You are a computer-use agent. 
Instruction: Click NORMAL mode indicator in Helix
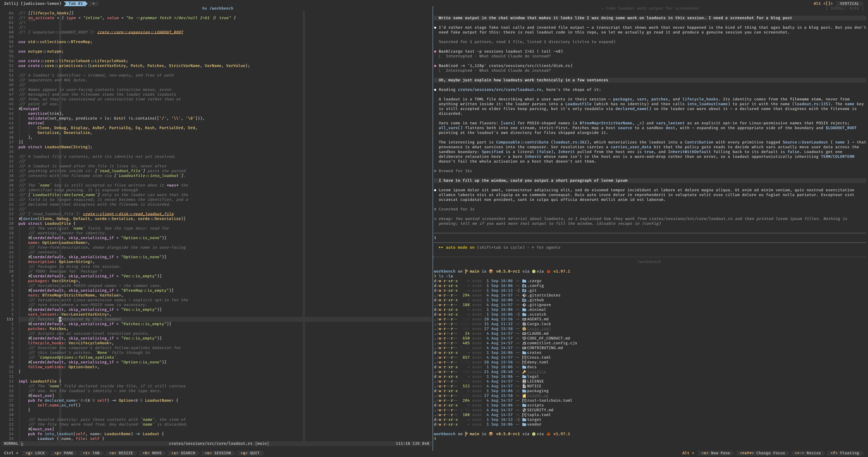pyautogui.click(x=11, y=444)
